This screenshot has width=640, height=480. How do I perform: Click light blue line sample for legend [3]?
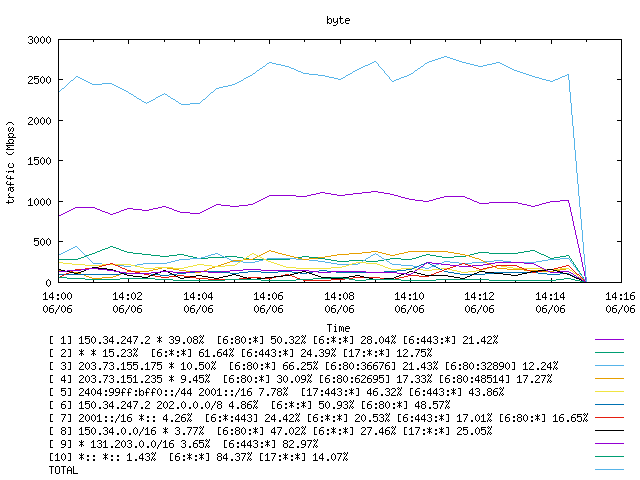pyautogui.click(x=609, y=365)
